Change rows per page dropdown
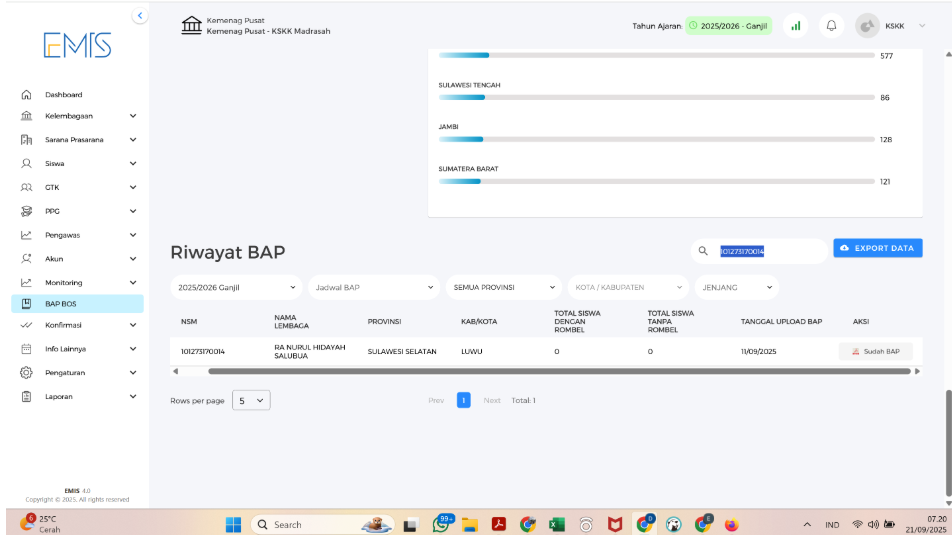 click(251, 400)
